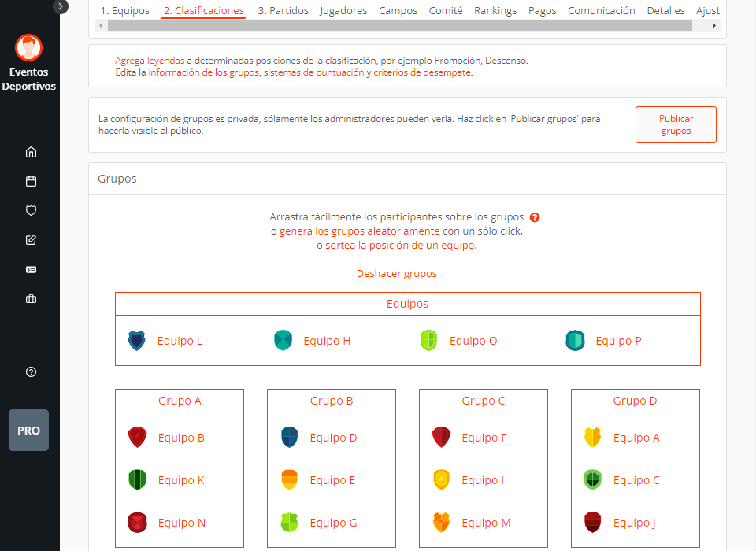Open the Payments card icon in the sidebar
The height and width of the screenshot is (551, 756).
tap(31, 269)
